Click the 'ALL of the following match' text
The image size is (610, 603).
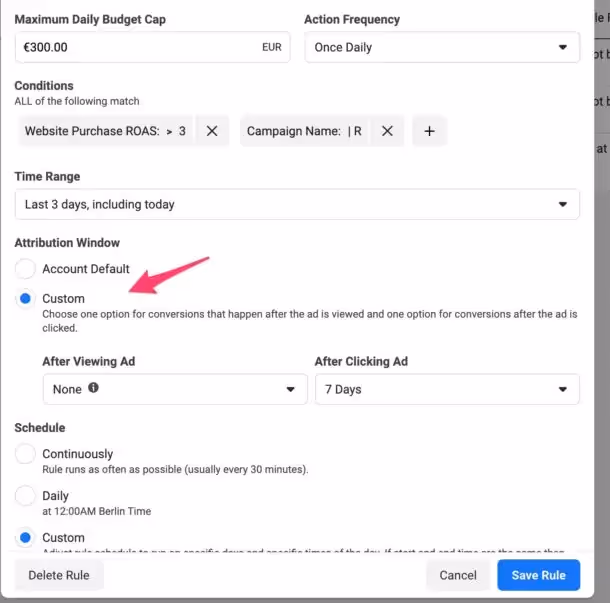pyautogui.click(x=77, y=101)
